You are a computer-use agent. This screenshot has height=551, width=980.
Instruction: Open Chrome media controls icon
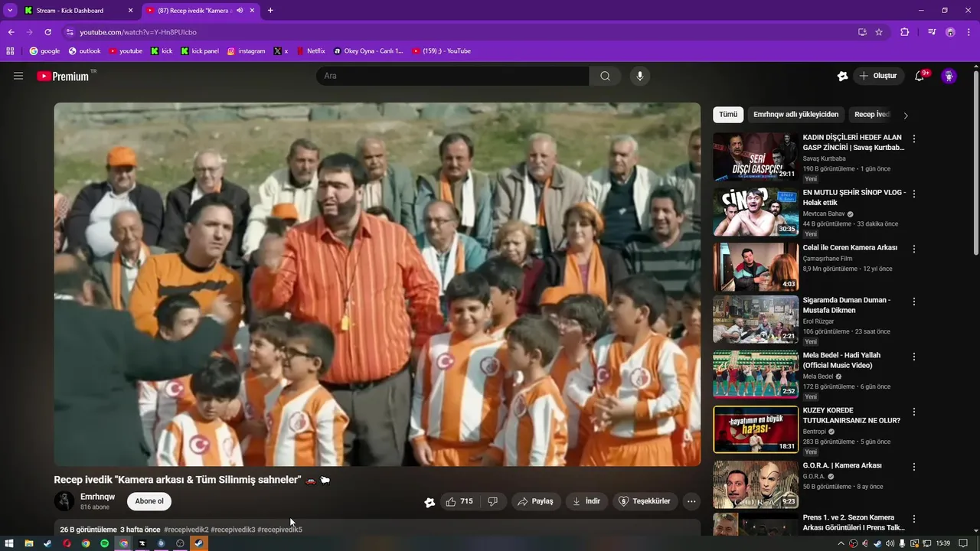932,32
